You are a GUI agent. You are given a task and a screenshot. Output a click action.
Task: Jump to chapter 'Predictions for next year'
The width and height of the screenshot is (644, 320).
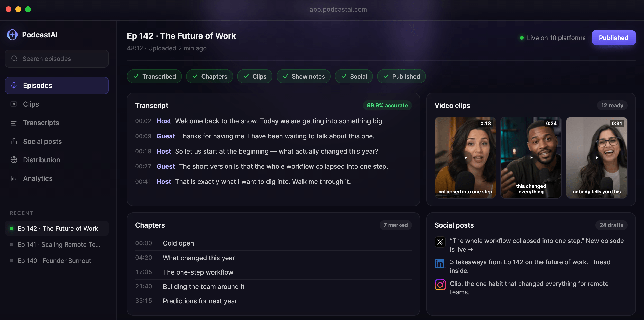point(273,301)
